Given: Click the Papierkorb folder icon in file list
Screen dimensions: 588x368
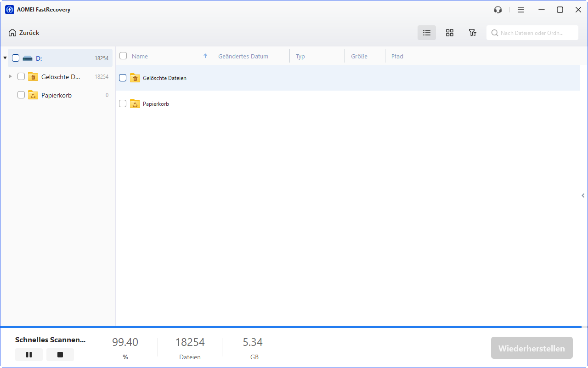Looking at the screenshot, I should (x=135, y=103).
